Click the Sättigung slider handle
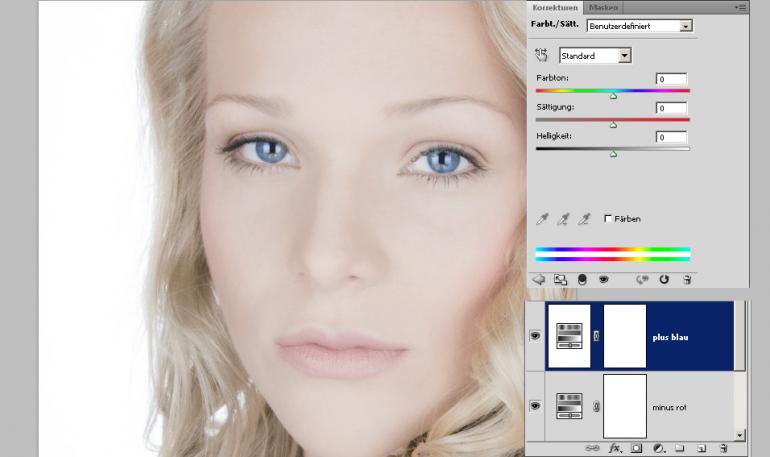 tap(613, 125)
